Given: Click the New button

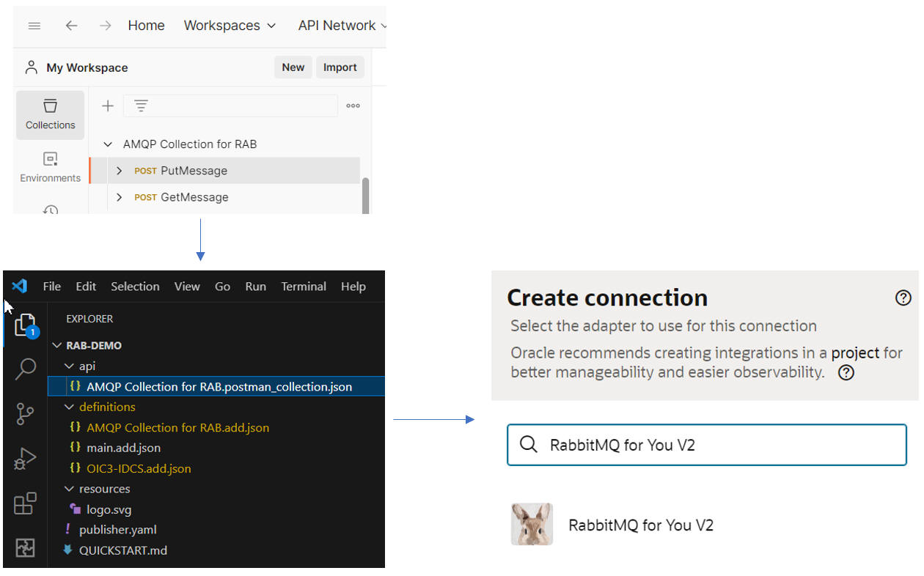Looking at the screenshot, I should point(293,67).
